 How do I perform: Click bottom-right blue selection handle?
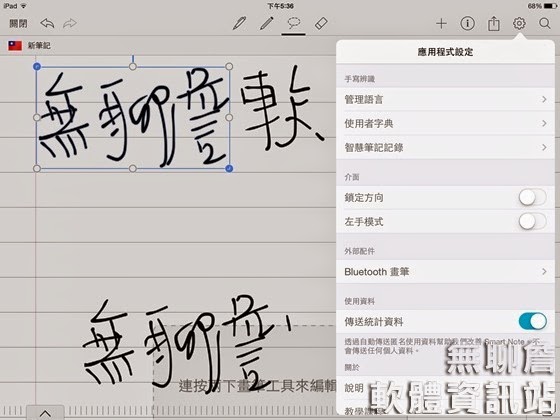pyautogui.click(x=229, y=168)
